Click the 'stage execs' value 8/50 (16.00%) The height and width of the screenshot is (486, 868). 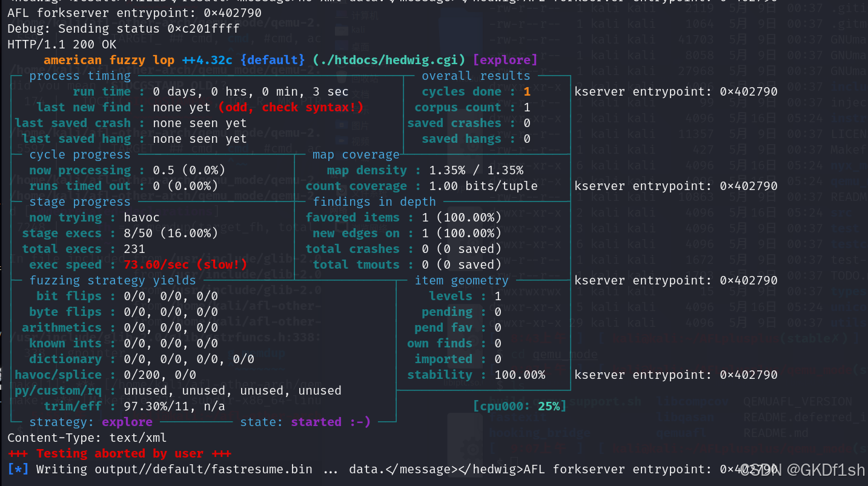(171, 233)
